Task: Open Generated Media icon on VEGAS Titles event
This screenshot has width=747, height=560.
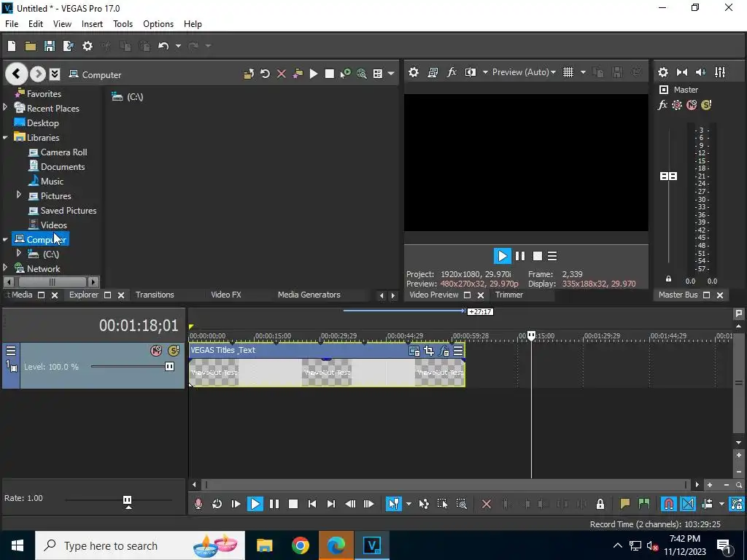Action: pyautogui.click(x=414, y=351)
